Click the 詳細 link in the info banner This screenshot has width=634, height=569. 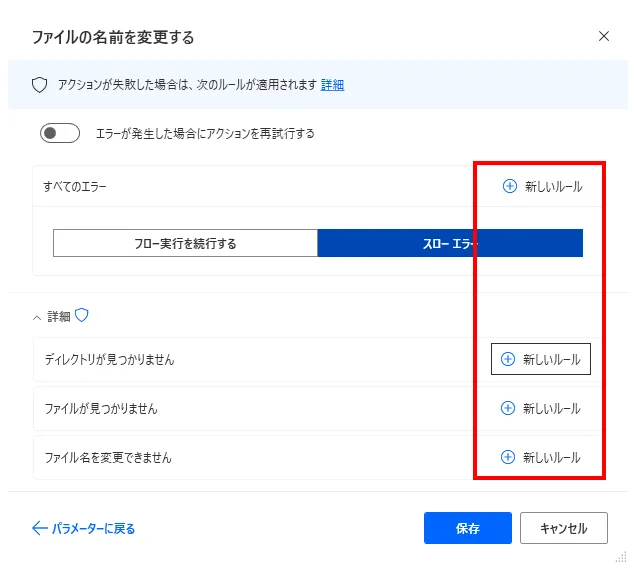[x=332, y=85]
